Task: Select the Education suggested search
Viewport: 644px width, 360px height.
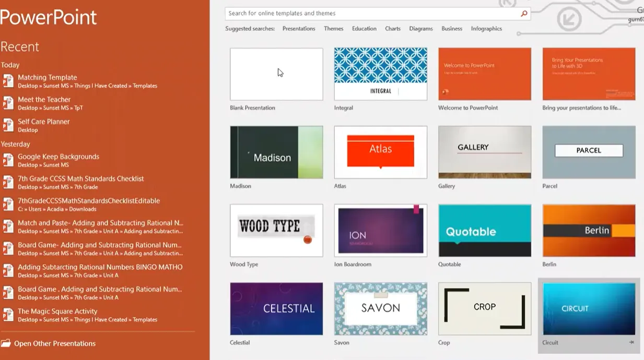Action: (364, 29)
